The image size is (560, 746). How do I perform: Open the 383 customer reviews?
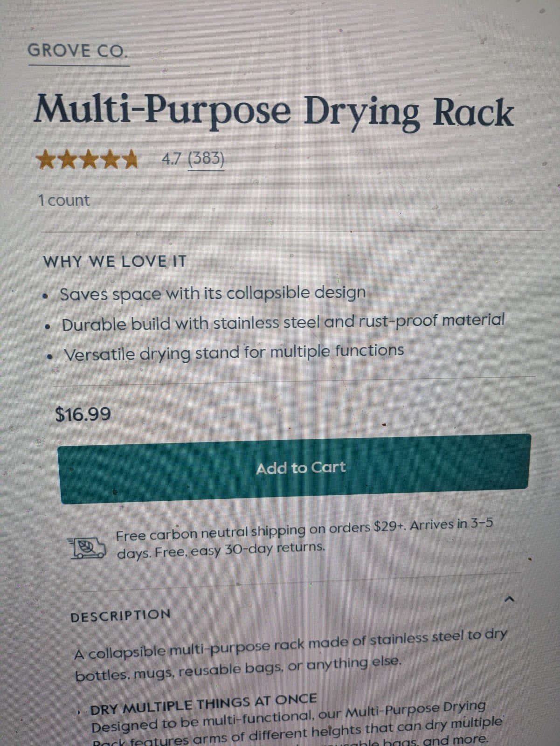point(205,160)
